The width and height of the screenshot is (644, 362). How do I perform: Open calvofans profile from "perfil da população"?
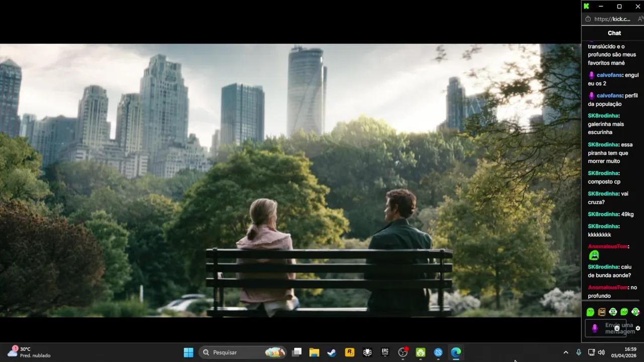click(x=609, y=96)
